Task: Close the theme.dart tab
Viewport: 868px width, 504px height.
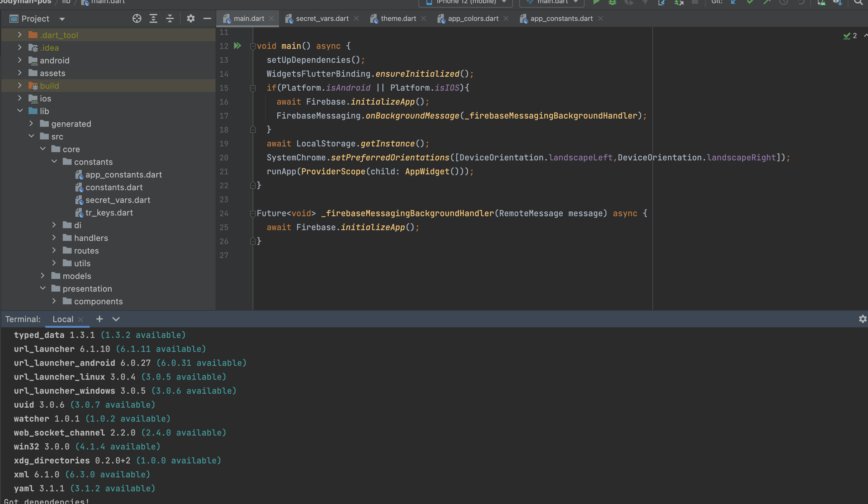Action: pyautogui.click(x=424, y=19)
